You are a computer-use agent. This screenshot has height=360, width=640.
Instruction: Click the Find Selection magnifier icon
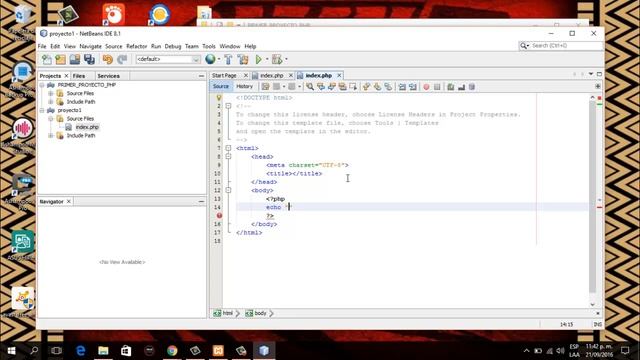click(310, 87)
